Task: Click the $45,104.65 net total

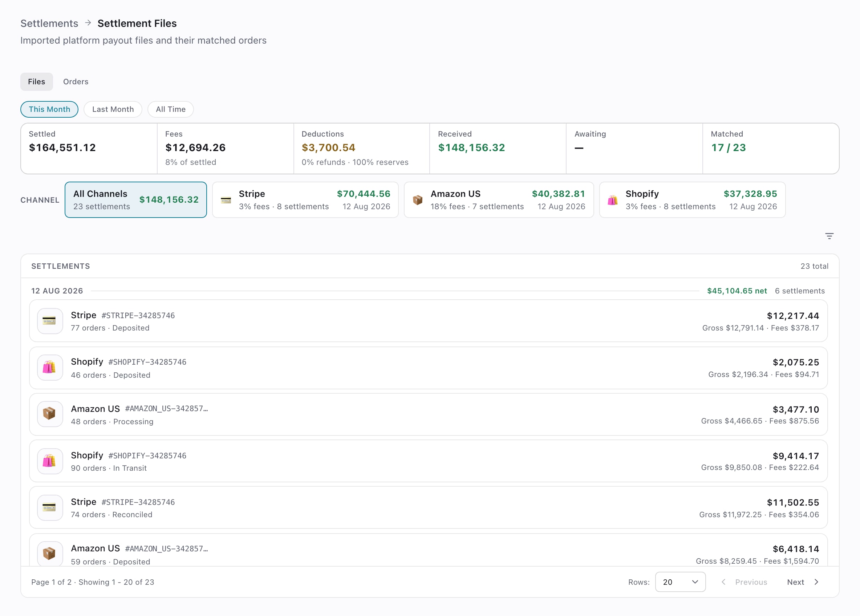Action: tap(737, 291)
